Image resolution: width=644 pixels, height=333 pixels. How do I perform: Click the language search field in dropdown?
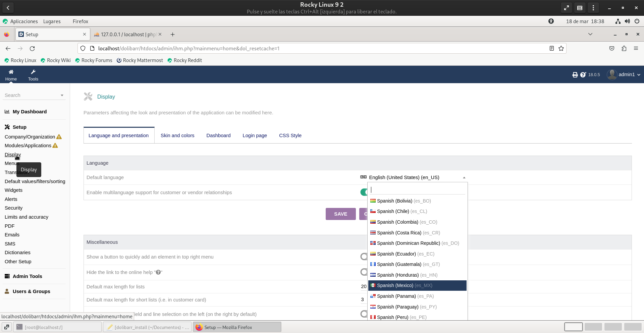click(417, 190)
